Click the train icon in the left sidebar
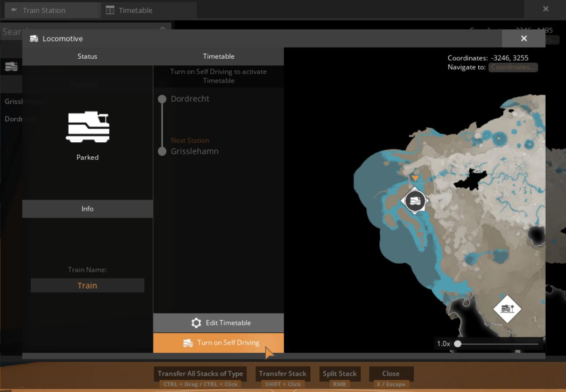 coord(11,66)
